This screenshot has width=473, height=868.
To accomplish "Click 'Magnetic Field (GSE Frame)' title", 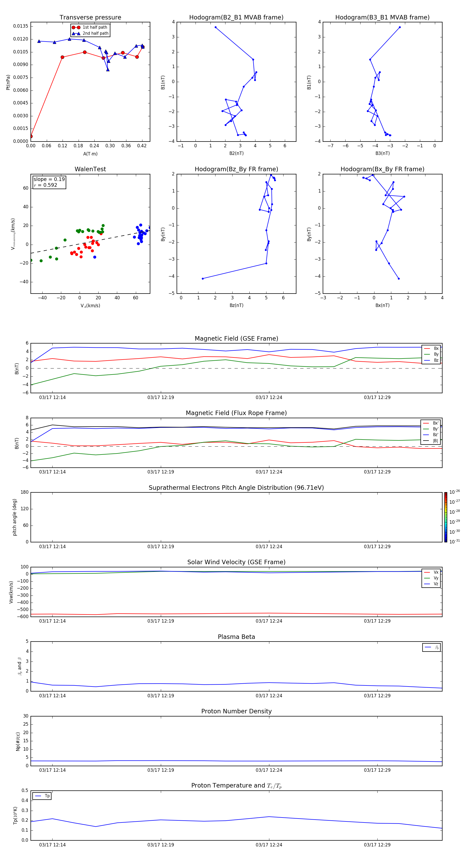I will click(236, 339).
